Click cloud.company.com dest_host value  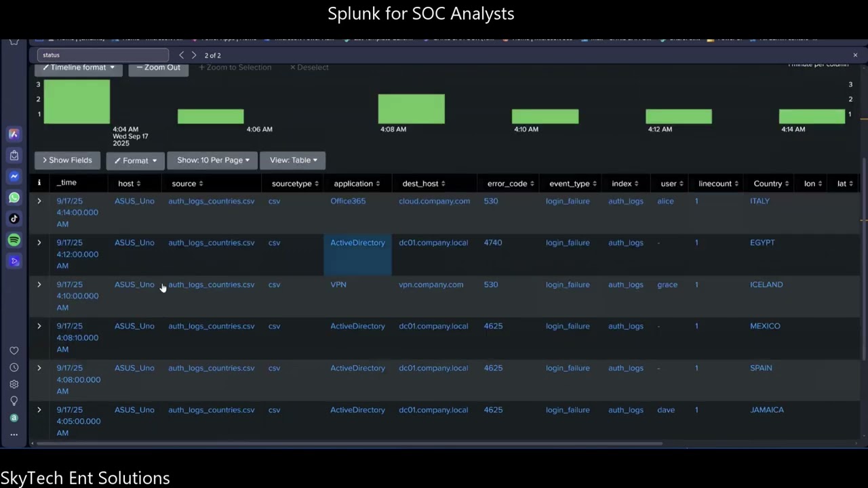point(434,201)
